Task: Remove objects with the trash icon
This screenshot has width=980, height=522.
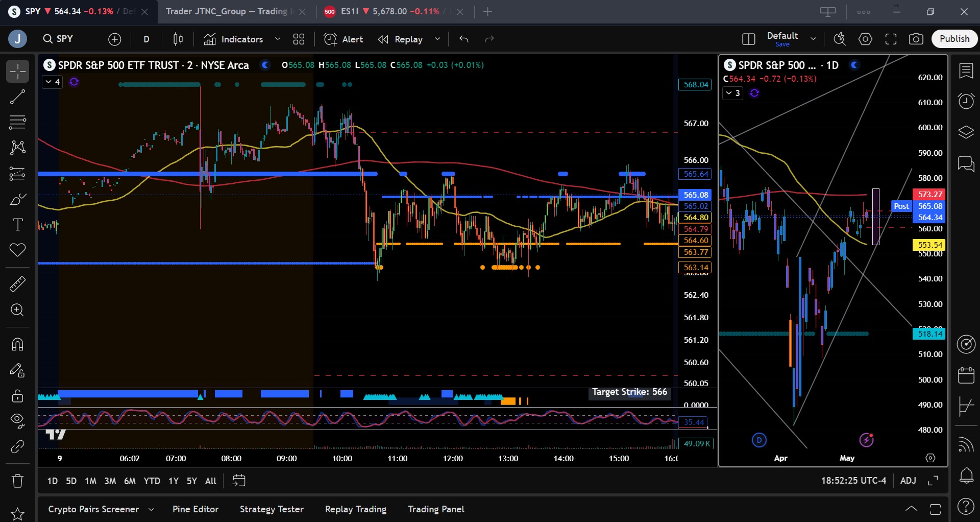Action: [x=17, y=481]
